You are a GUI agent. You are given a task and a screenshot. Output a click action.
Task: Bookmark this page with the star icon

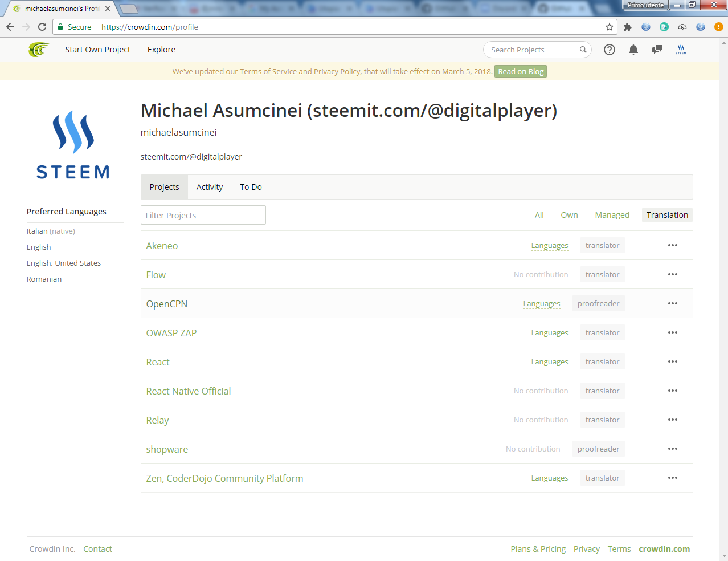[610, 27]
